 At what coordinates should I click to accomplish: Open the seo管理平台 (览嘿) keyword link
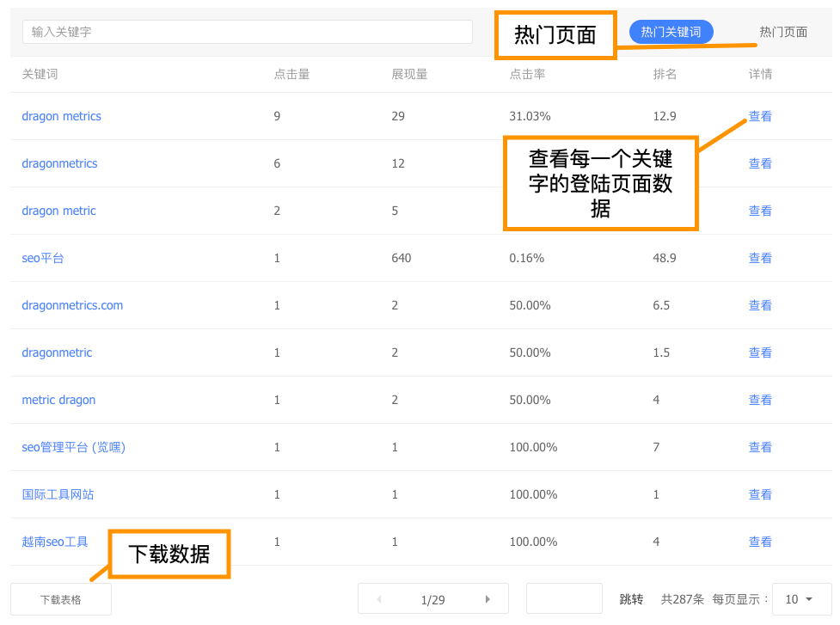73,447
